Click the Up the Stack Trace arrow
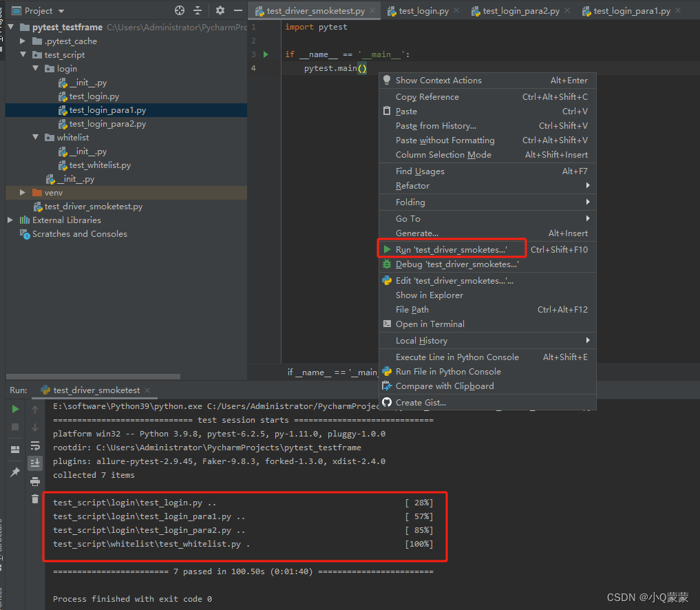The image size is (700, 610). (x=35, y=409)
